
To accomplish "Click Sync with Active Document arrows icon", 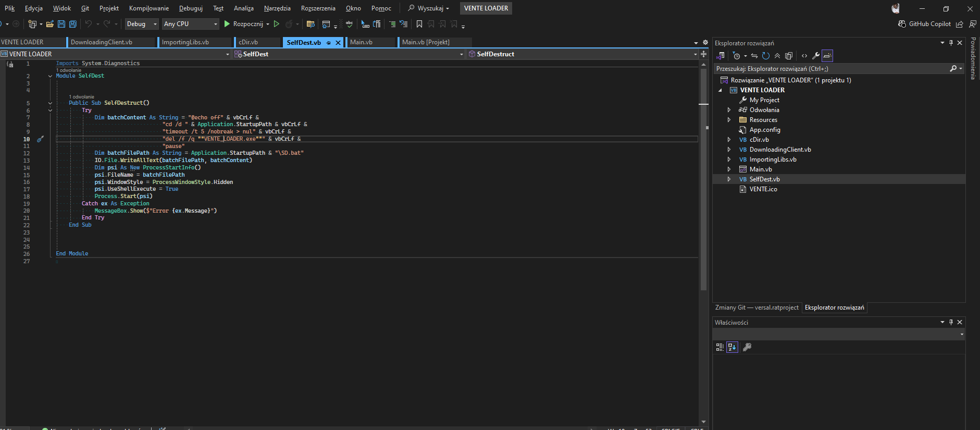I will pyautogui.click(x=754, y=56).
